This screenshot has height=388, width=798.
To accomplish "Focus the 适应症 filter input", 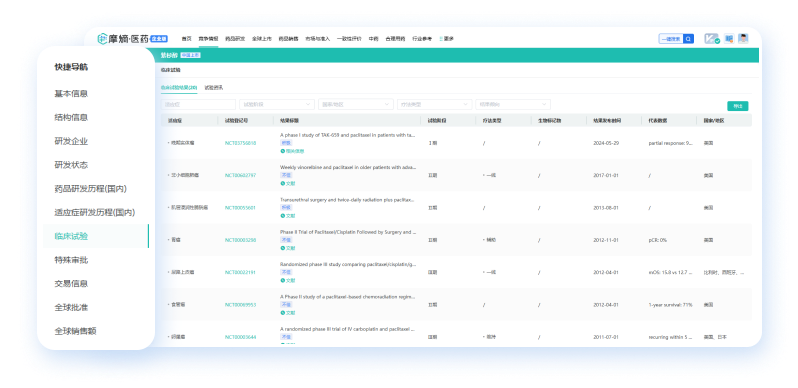I will [198, 104].
